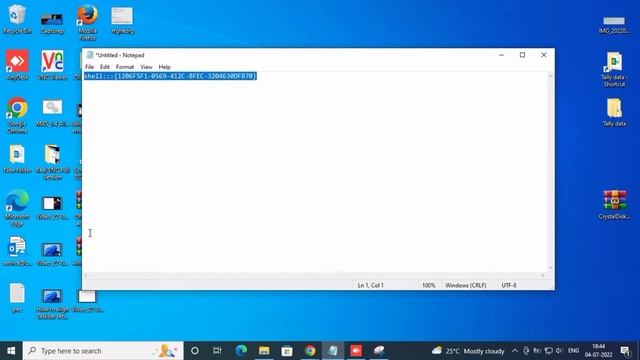This screenshot has width=640, height=360.
Task: Open Microsoft Store from the taskbar
Action: [287, 351]
